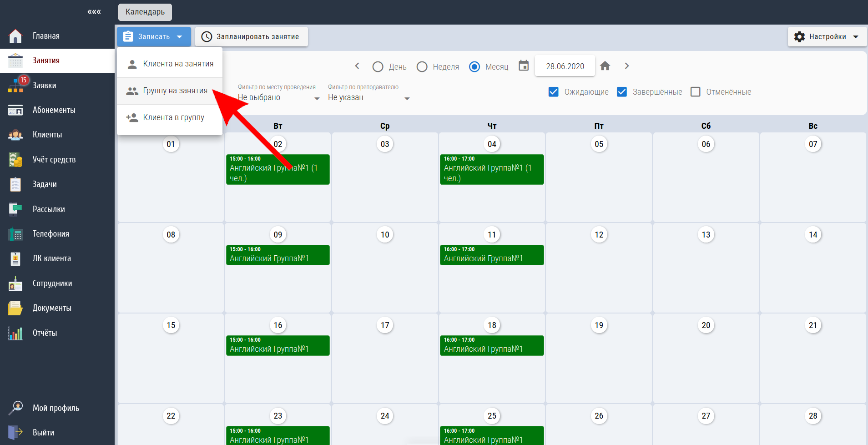Click the Документы folder icon
Viewport: 868px width, 445px height.
pos(15,308)
